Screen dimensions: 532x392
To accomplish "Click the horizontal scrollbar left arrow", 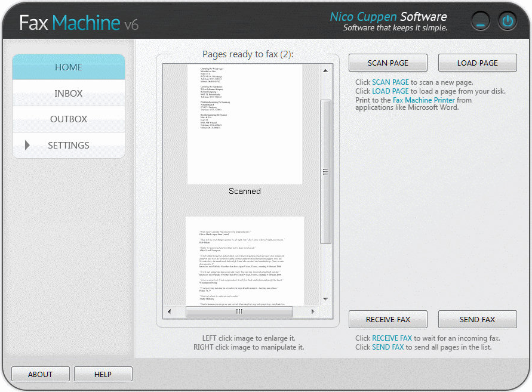I will click(x=170, y=311).
